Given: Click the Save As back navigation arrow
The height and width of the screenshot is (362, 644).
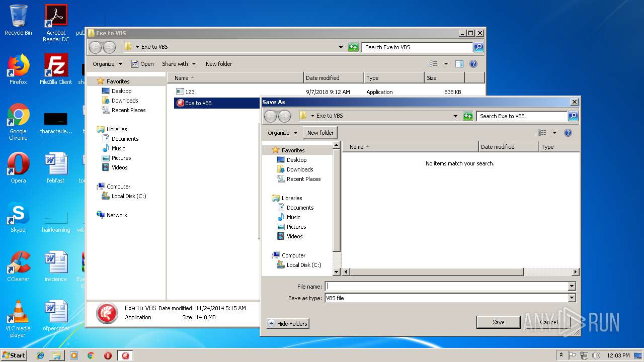Looking at the screenshot, I should point(270,117).
